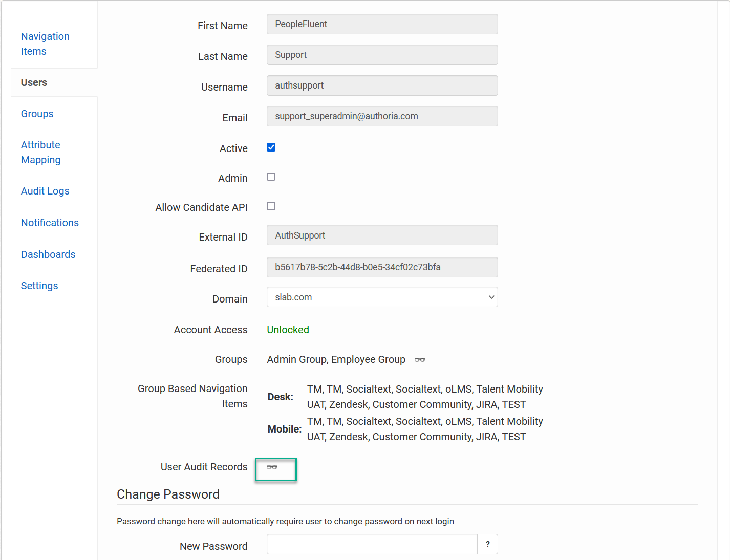View groups via glasses icon beside Employee Group

(x=420, y=360)
